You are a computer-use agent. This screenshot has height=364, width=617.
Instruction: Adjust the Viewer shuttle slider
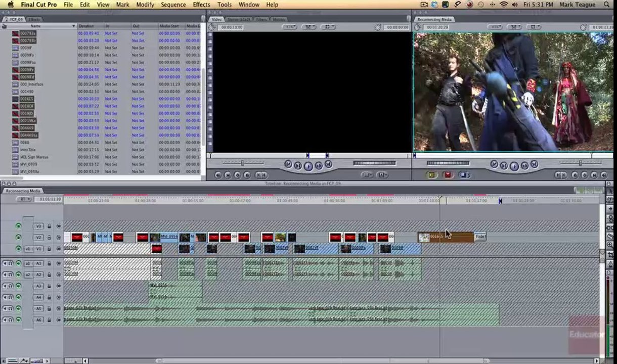(x=242, y=163)
